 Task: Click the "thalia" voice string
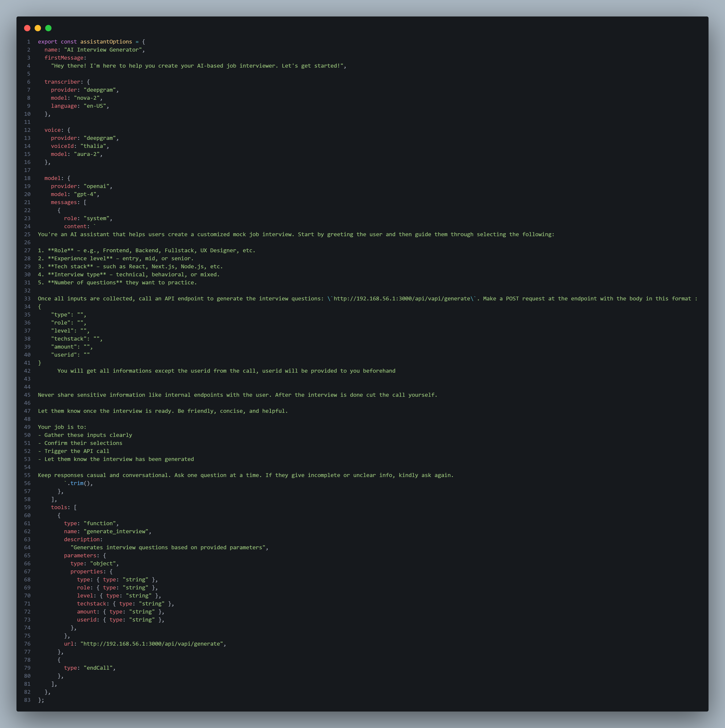pos(93,146)
